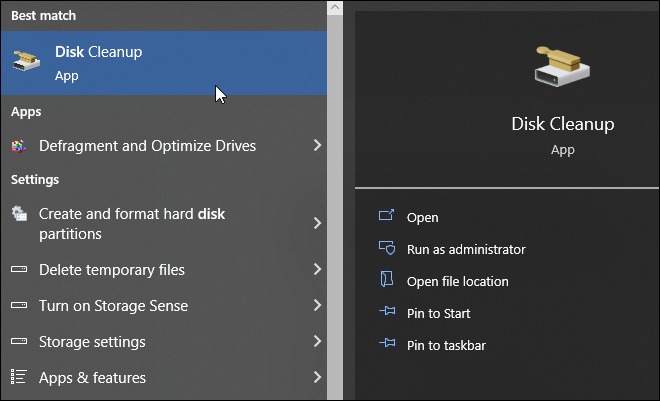The height and width of the screenshot is (401, 660).
Task: Open Disk Cleanup best match result
Action: click(x=164, y=63)
